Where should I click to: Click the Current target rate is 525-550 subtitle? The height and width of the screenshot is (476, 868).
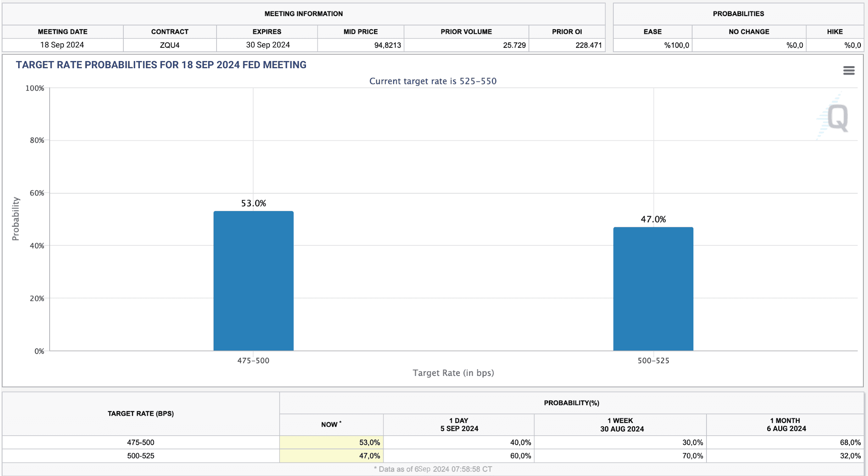point(433,81)
